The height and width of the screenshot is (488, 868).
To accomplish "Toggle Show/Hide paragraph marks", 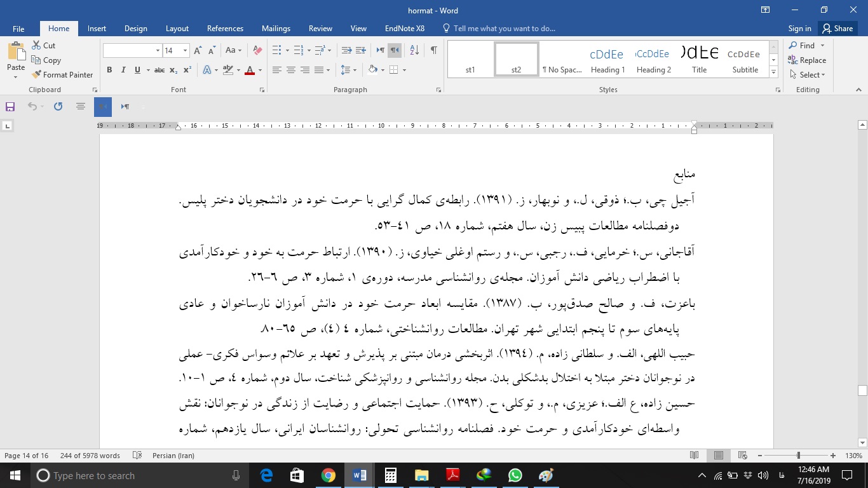I will click(434, 50).
